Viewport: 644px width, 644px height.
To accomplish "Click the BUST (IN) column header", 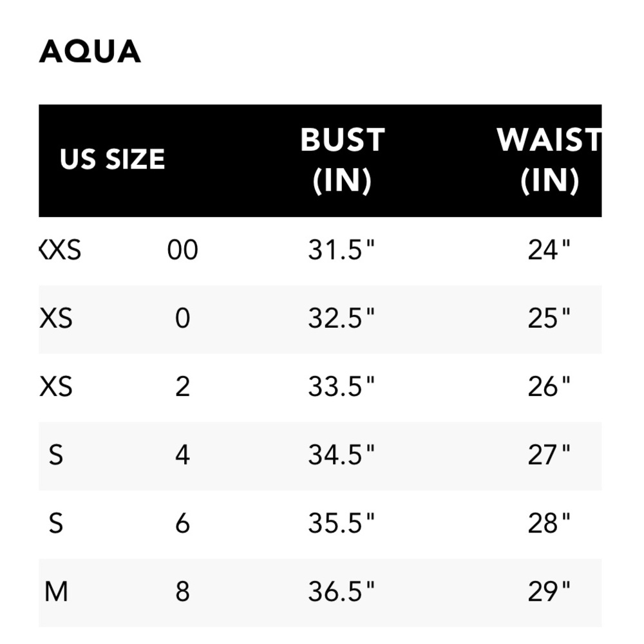I will [x=343, y=160].
